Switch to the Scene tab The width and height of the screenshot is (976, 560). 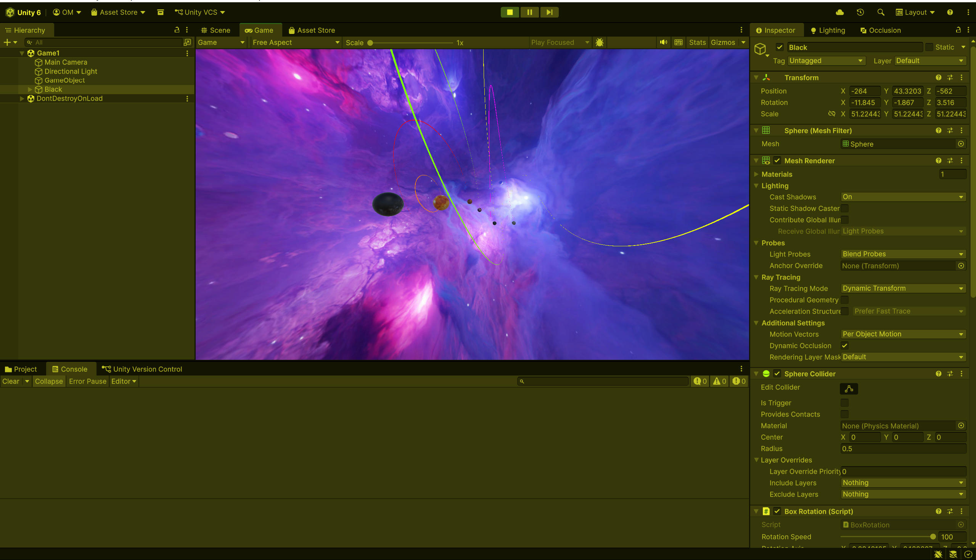(215, 30)
